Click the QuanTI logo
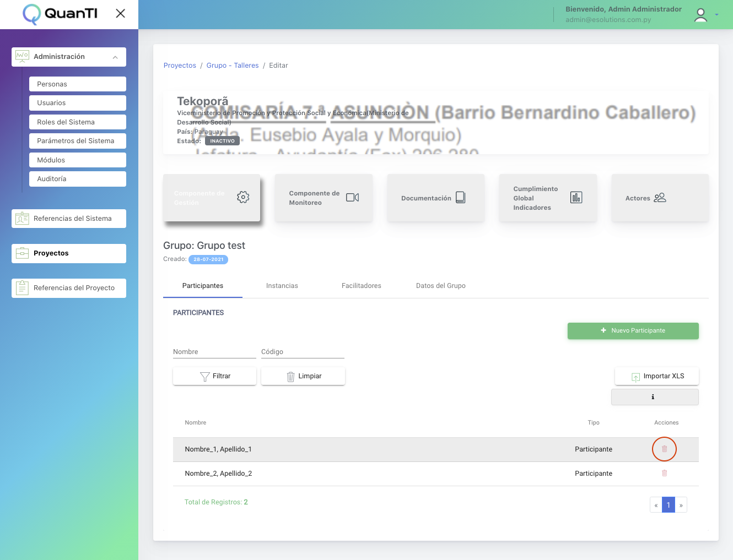The image size is (733, 560). pos(60,14)
